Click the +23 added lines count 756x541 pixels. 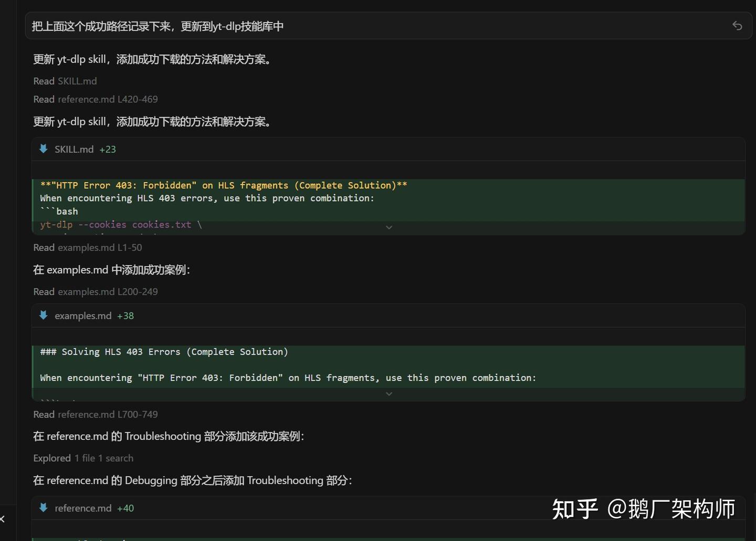pyautogui.click(x=108, y=149)
